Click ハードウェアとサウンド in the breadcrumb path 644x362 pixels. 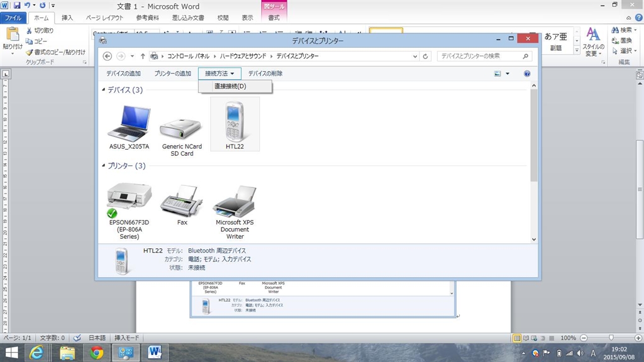pos(243,56)
